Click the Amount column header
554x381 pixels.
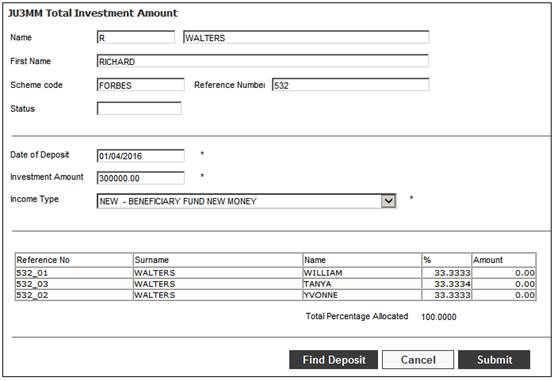tap(504, 260)
